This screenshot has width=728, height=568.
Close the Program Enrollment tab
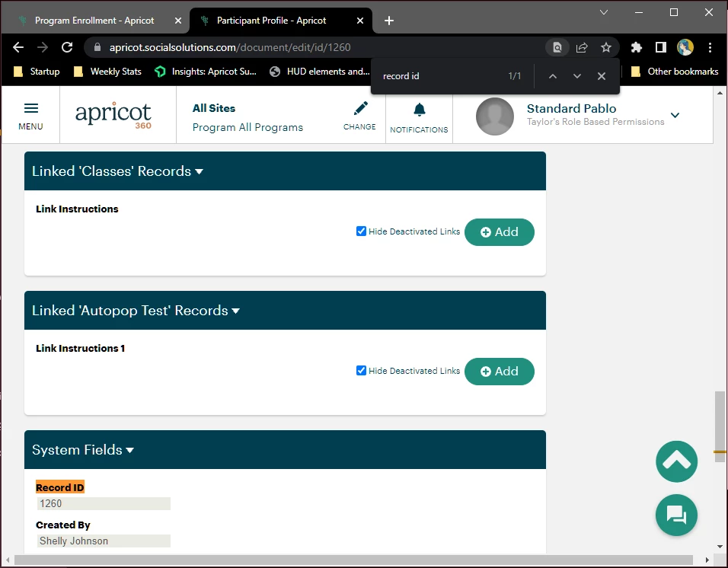click(178, 21)
